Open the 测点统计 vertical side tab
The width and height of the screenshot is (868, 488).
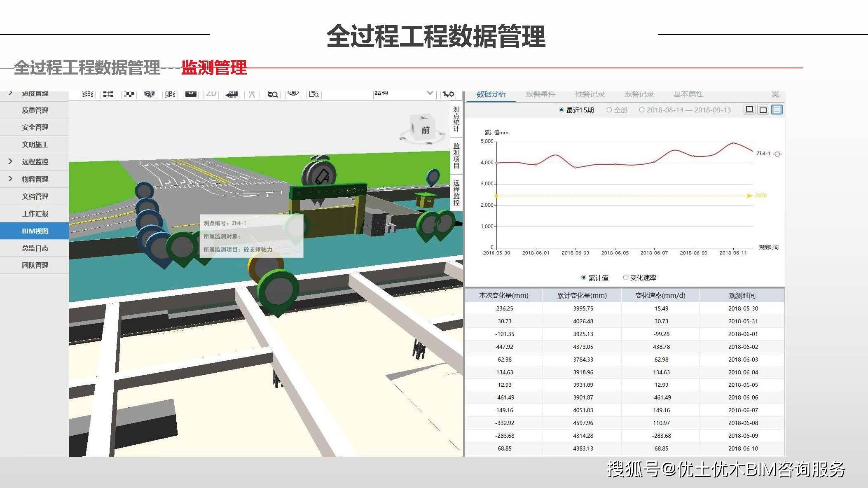click(456, 119)
